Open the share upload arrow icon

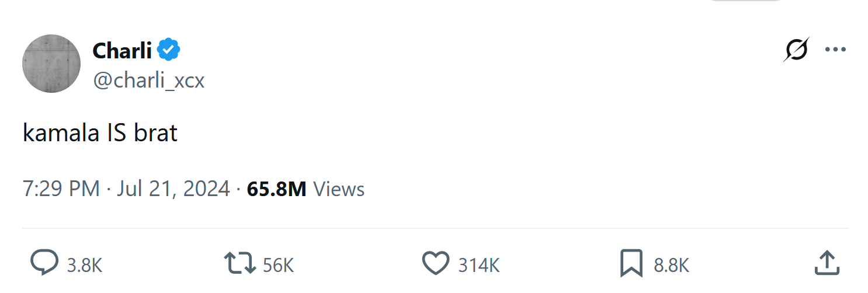click(x=827, y=264)
